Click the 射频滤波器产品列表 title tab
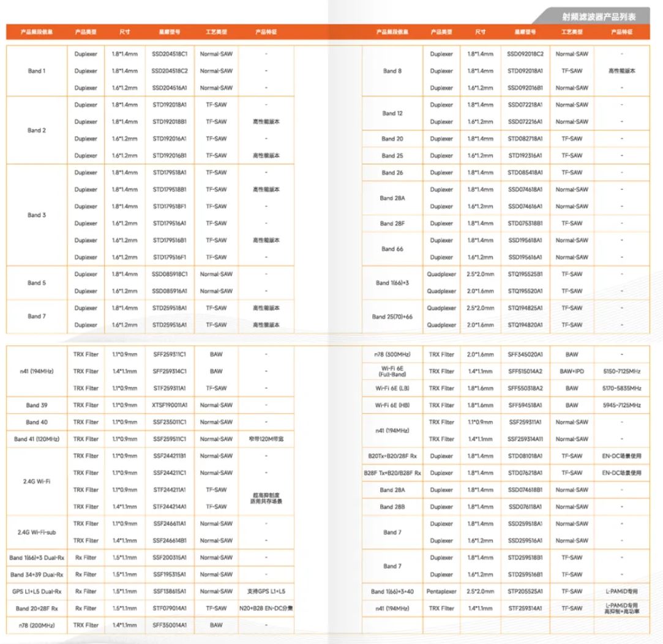Screen dimensions: 663x644 pyautogui.click(x=597, y=17)
